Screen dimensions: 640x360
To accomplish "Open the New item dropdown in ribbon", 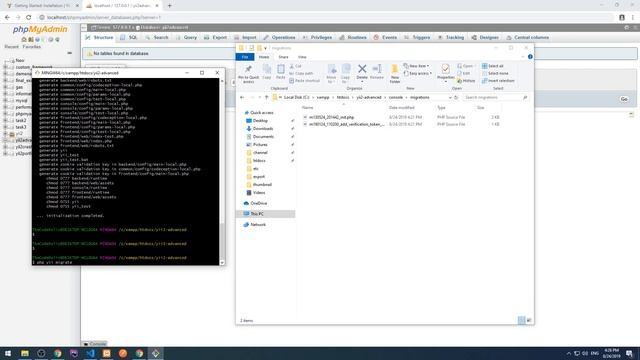I will point(416,66).
